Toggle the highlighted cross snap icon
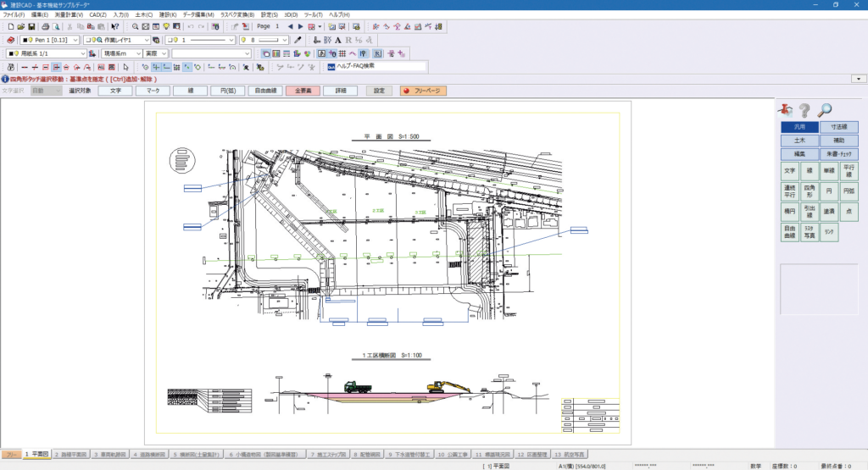This screenshot has height=470, width=868. coord(156,67)
